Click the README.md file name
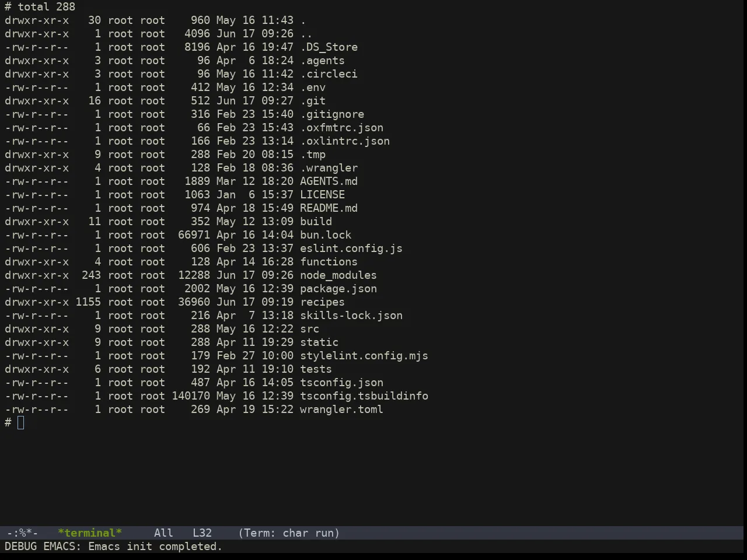 [329, 208]
